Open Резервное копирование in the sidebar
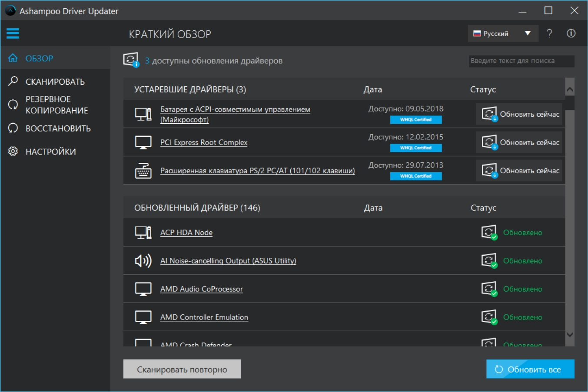Viewport: 588px width, 392px height. click(56, 105)
